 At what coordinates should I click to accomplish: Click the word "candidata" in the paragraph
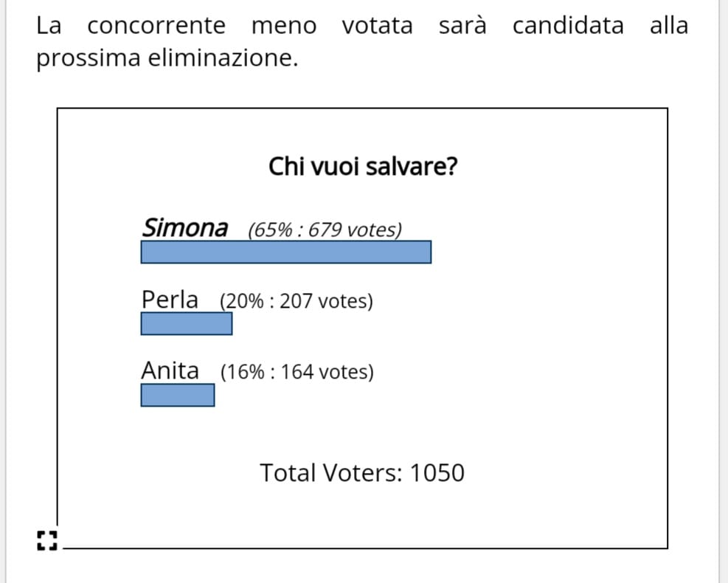point(568,26)
